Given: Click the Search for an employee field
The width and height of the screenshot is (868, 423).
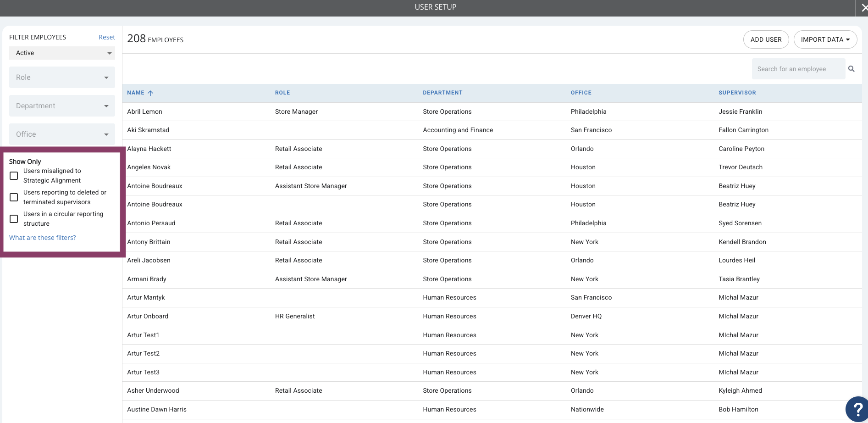Looking at the screenshot, I should click(x=798, y=69).
